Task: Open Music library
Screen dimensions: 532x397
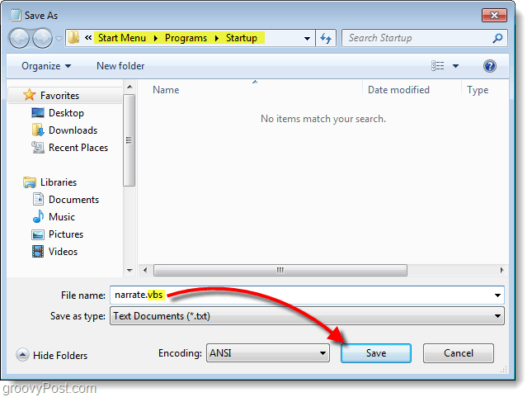Action: pos(62,217)
